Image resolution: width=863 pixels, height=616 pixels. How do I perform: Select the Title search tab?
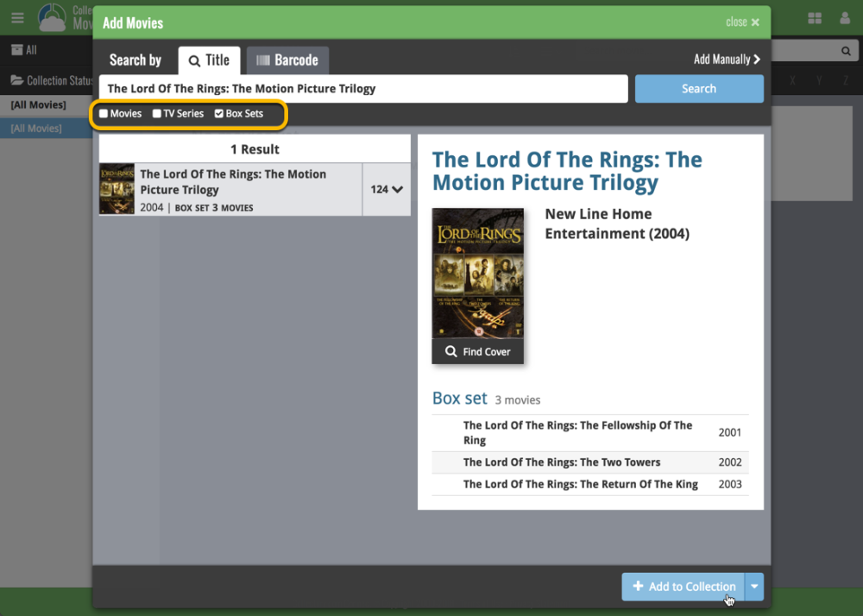(209, 60)
